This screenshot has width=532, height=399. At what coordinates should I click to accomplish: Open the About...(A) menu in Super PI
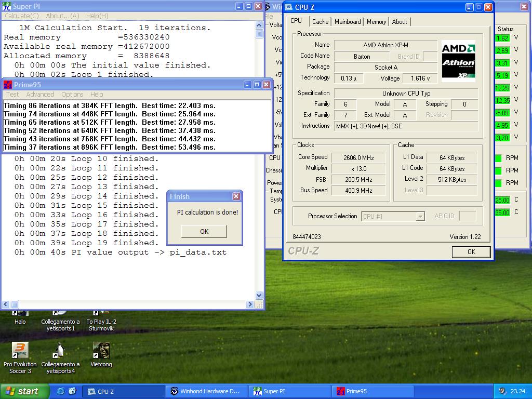pyautogui.click(x=62, y=16)
